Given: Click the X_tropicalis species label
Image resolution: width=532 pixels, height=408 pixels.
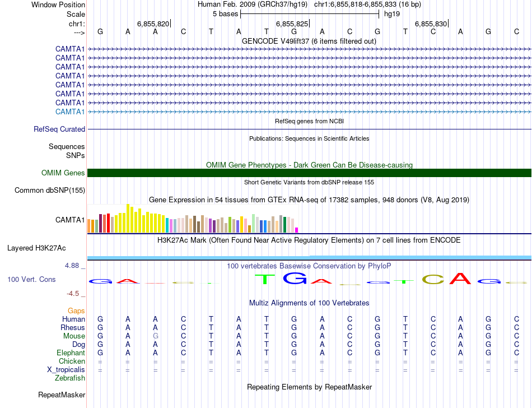Looking at the screenshot, I should coord(66,370).
